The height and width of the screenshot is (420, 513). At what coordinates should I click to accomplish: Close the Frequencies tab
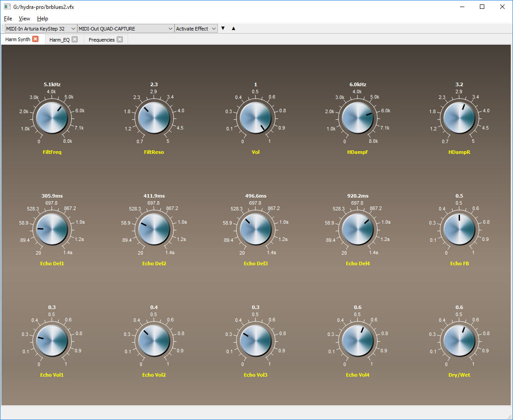[120, 39]
